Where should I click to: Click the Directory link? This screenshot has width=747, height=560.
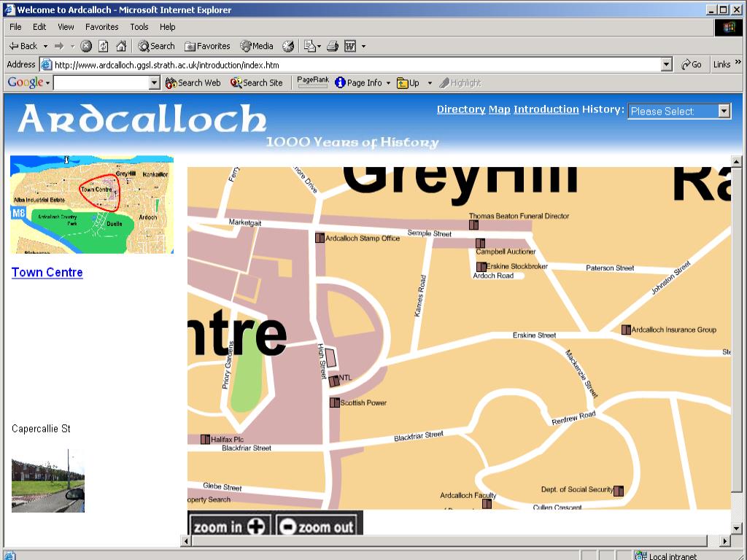click(461, 109)
